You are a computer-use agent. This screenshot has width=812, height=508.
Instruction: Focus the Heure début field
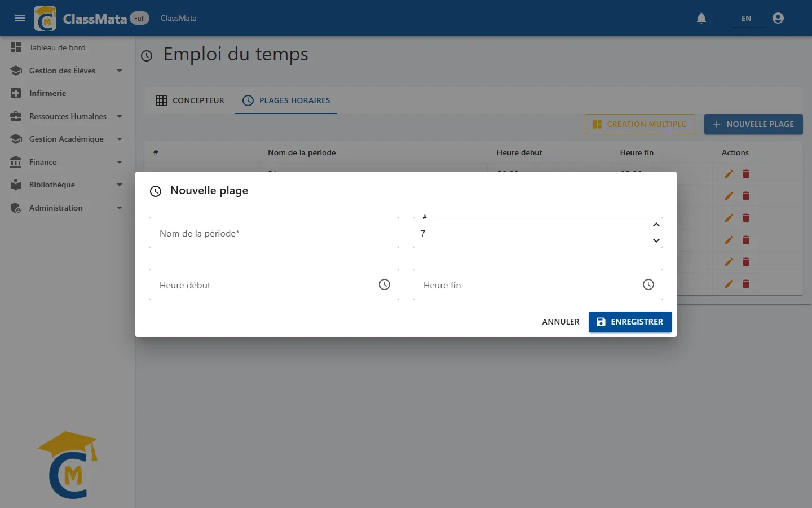pos(274,284)
